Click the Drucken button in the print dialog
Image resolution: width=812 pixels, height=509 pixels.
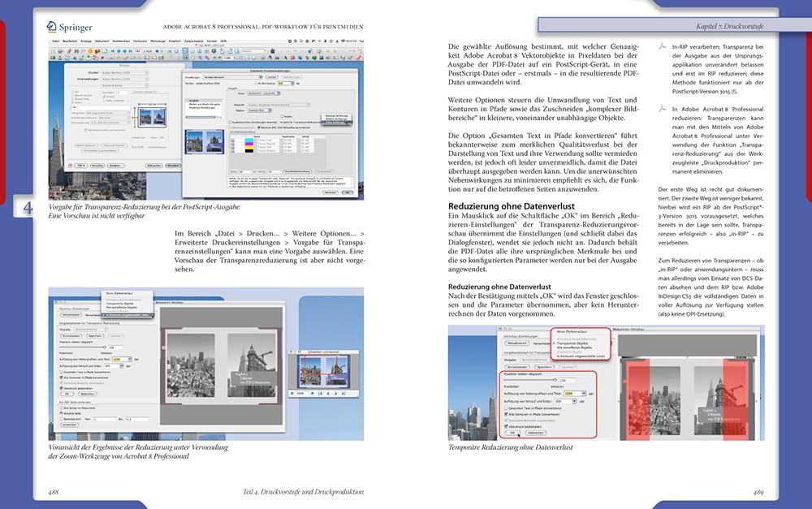tap(174, 166)
